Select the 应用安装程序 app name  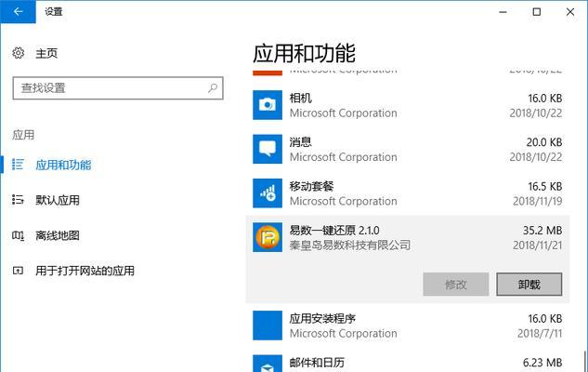point(322,319)
